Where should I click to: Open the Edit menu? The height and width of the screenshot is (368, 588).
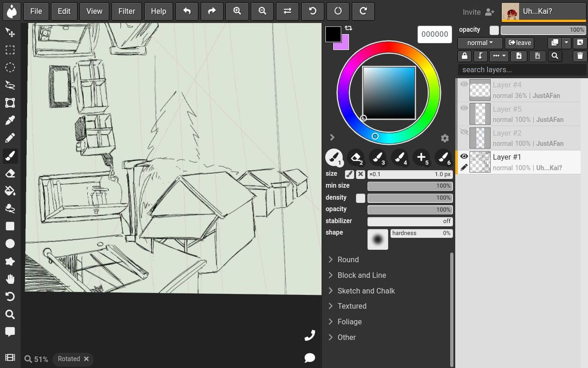click(x=64, y=11)
